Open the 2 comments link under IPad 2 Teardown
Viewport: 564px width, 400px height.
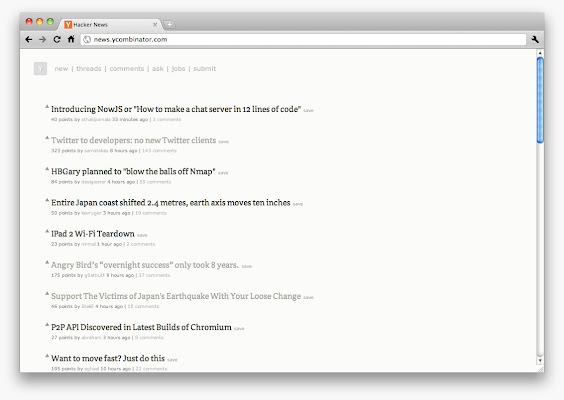(141, 244)
